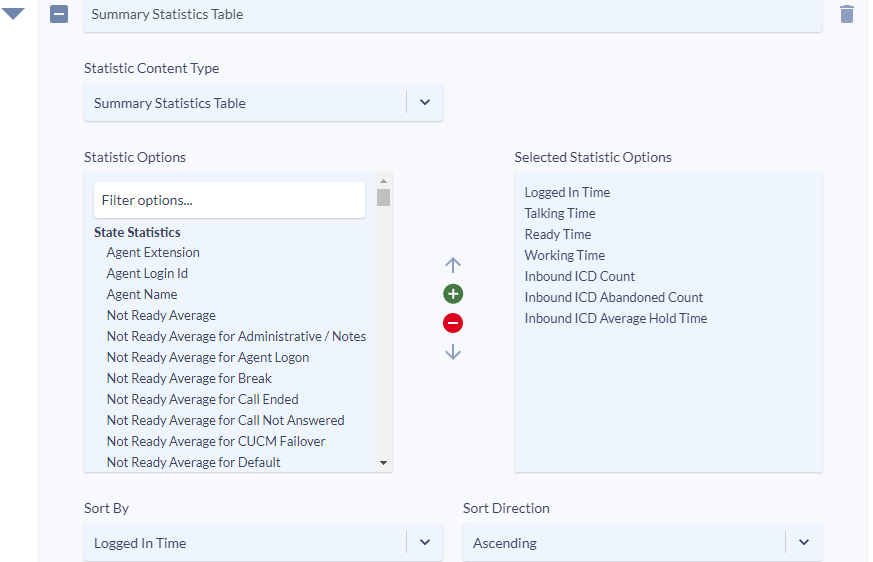
Task: Click the options list scrollbar up arrow
Action: 383,181
